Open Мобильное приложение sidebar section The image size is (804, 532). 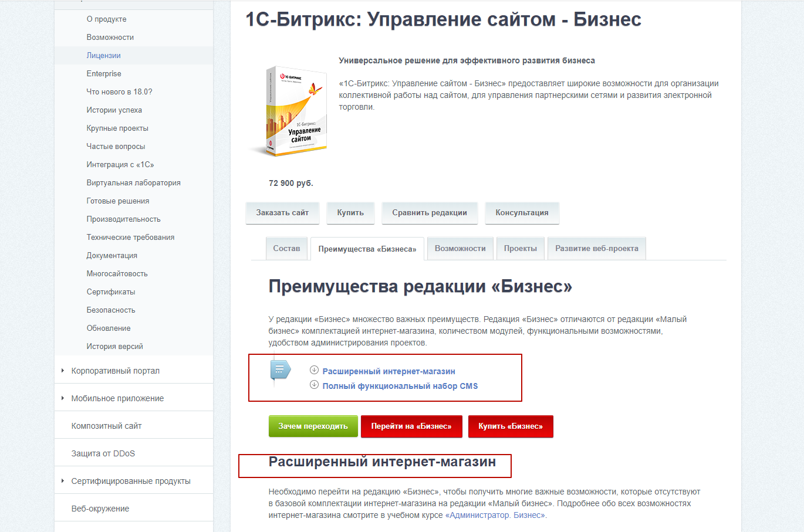(x=117, y=398)
